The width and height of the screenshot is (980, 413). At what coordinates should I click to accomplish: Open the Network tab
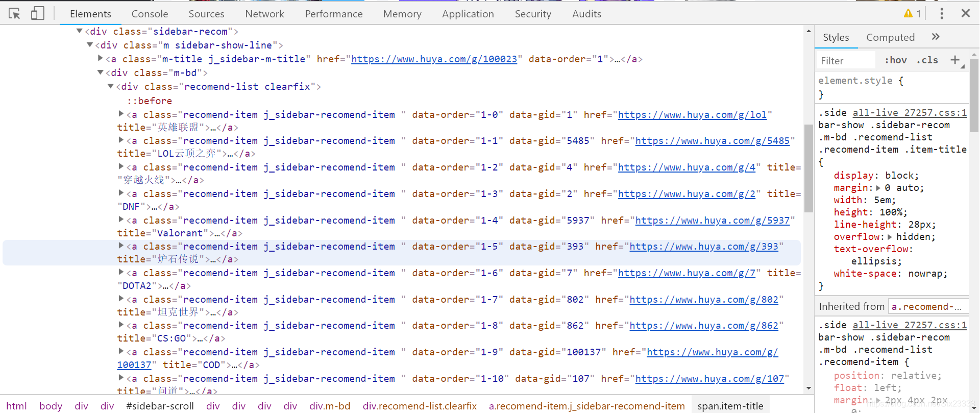coord(264,14)
